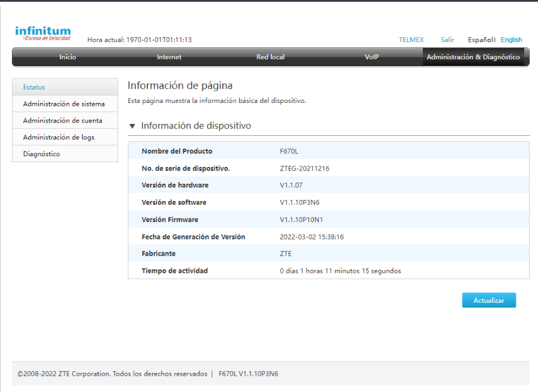Open the TELMEX link
This screenshot has height=392, width=538.
click(411, 39)
